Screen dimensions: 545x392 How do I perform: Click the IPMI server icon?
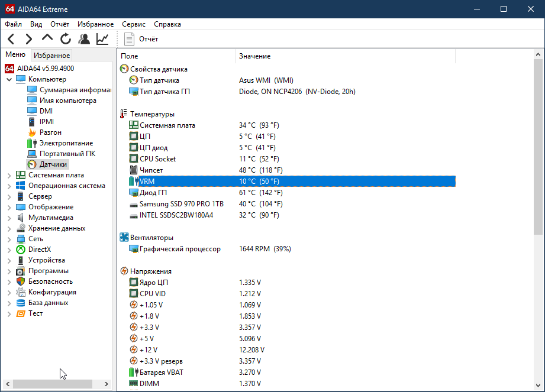[31, 122]
